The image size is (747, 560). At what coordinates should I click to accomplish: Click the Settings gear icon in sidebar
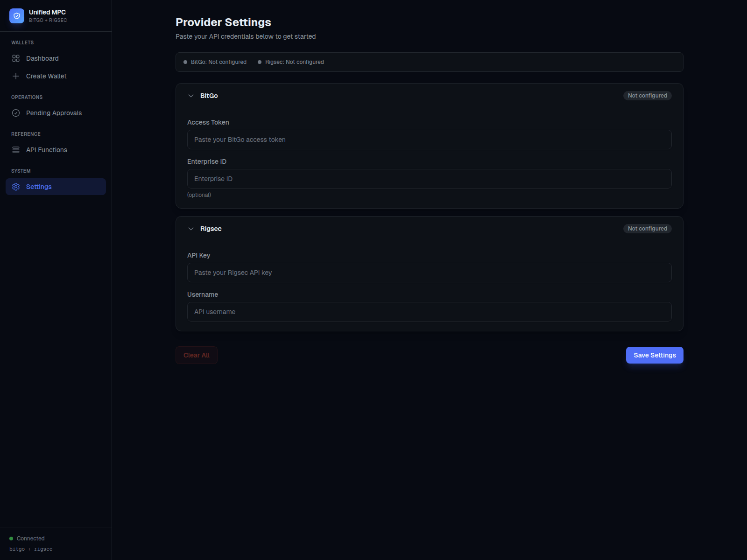(x=16, y=187)
